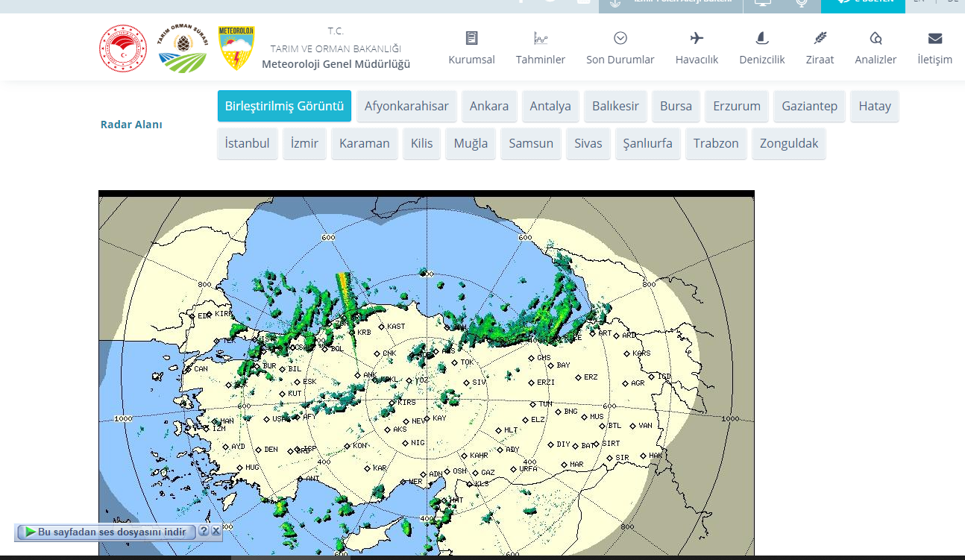Viewport: 965px width, 560px height.
Task: Click the KAST station label on the map
Action: (x=396, y=327)
